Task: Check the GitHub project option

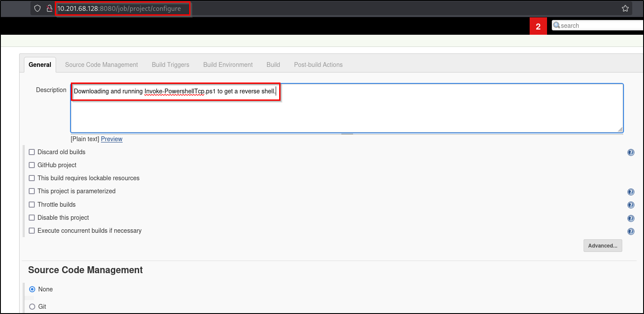Action: [31, 165]
